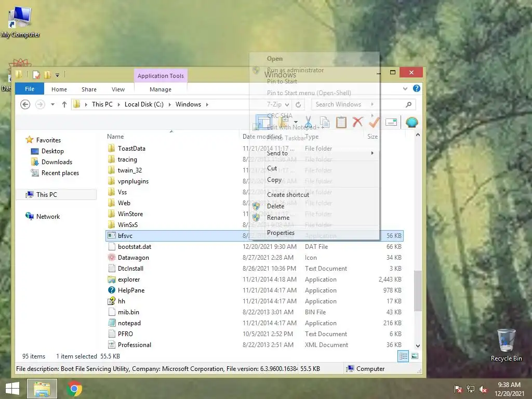Viewport: 532px width, 399px height.
Task: Select the notepad application icon
Action: [x=112, y=323]
